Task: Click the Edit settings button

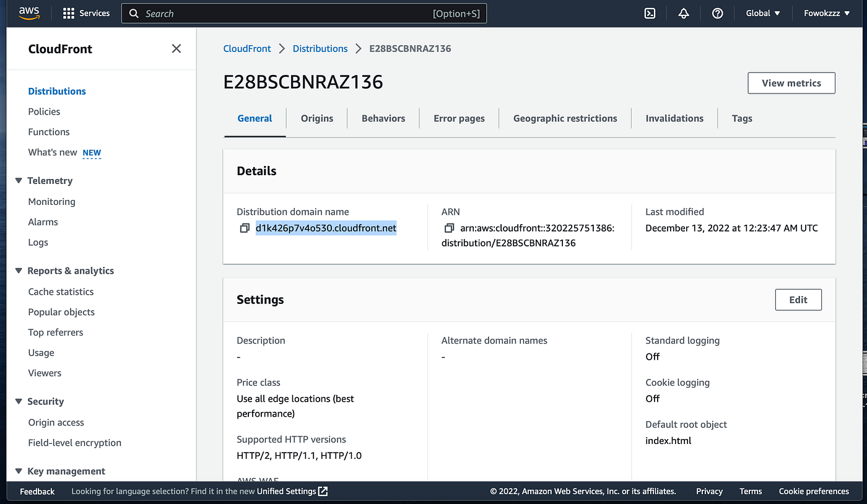Action: 798,300
